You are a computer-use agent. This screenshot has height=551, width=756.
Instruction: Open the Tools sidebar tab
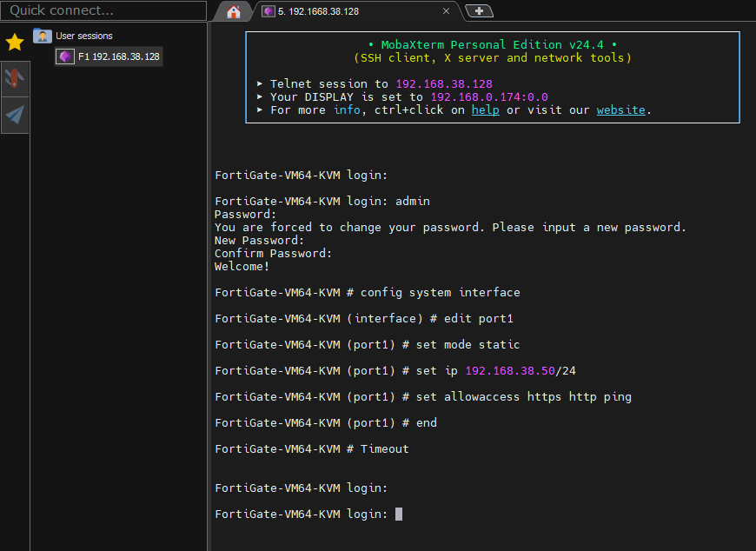coord(15,78)
